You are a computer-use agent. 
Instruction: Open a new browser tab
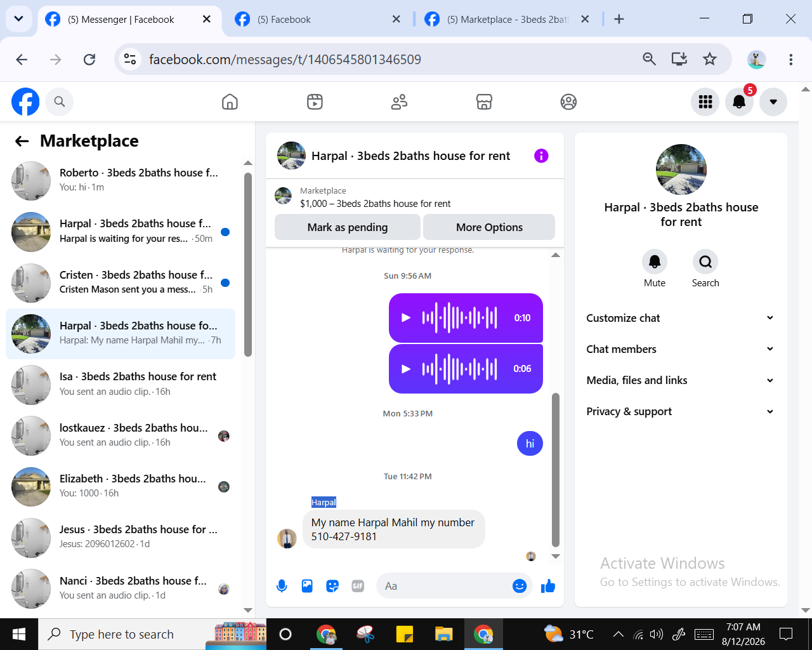tap(619, 19)
